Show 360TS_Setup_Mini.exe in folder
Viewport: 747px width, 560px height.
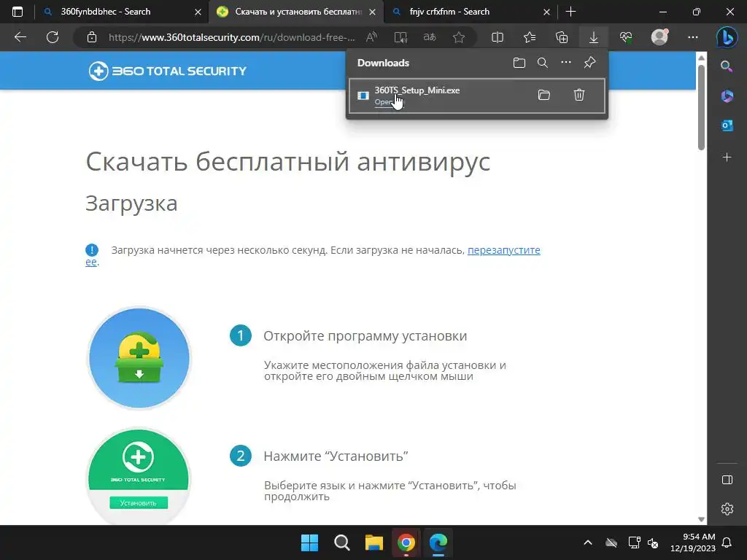(x=544, y=95)
